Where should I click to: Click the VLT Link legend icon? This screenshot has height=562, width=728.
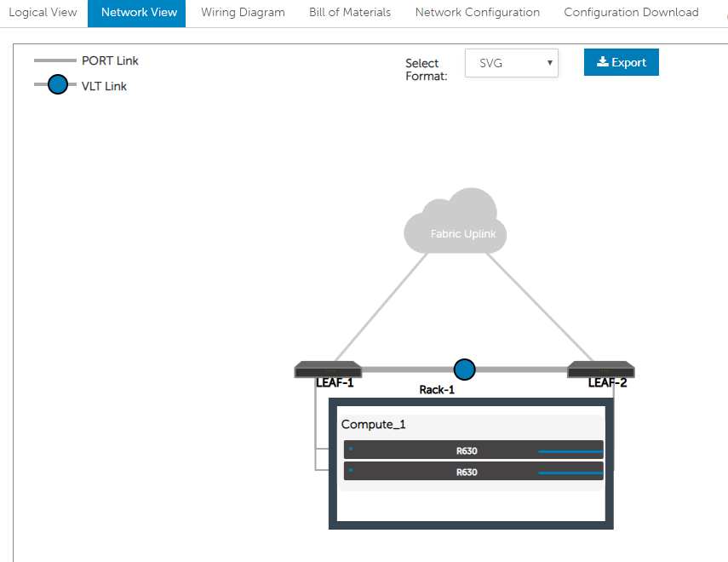point(57,85)
